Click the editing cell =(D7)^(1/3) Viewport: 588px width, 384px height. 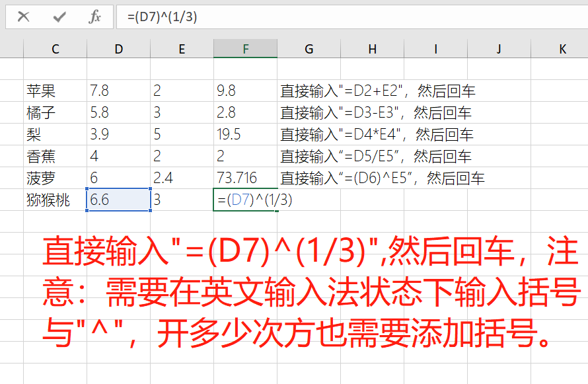pos(245,200)
